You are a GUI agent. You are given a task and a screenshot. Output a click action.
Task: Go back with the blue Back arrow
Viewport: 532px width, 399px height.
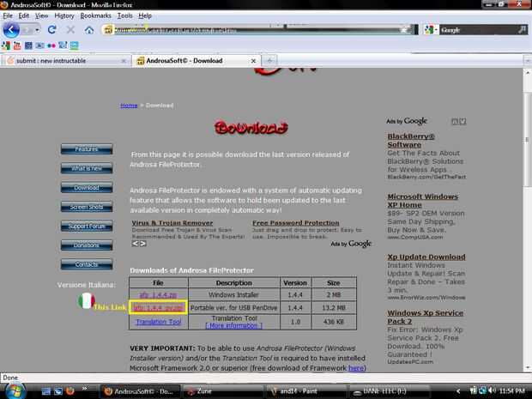(x=11, y=30)
